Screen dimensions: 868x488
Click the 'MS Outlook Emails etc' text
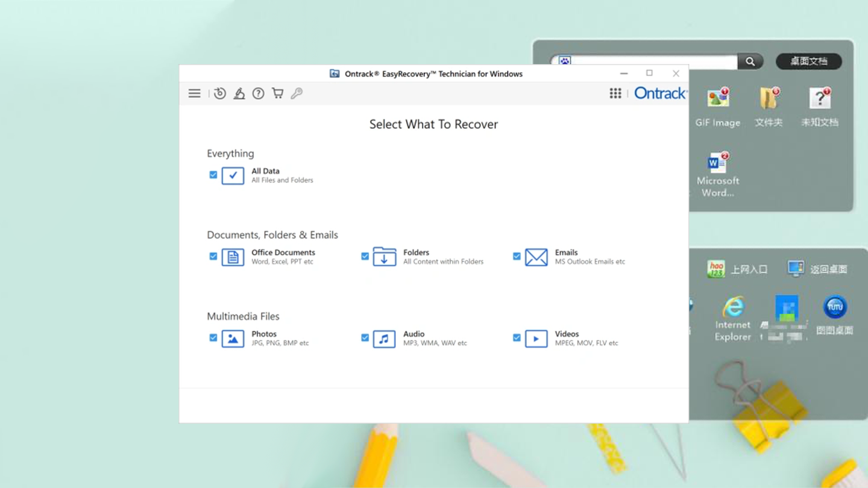click(590, 261)
